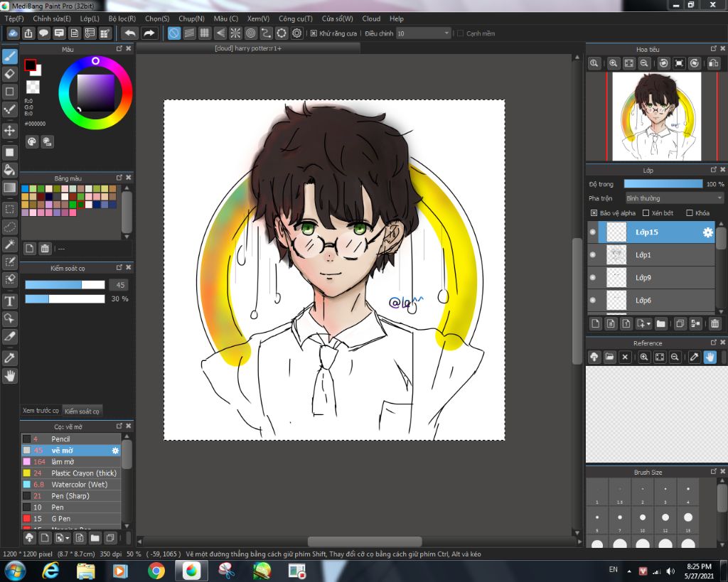Image resolution: width=728 pixels, height=582 pixels.
Task: Expand the add-layer dropdown arrow in Layers
Action: coord(648,323)
